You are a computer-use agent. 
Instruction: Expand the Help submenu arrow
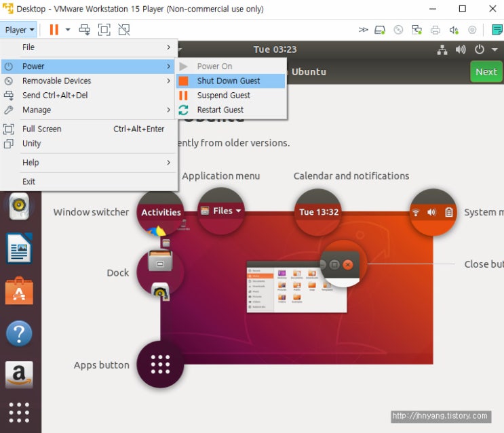[169, 163]
